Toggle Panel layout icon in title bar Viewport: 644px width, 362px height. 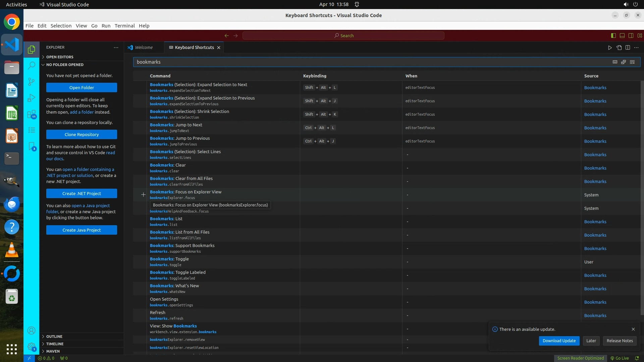(622, 36)
